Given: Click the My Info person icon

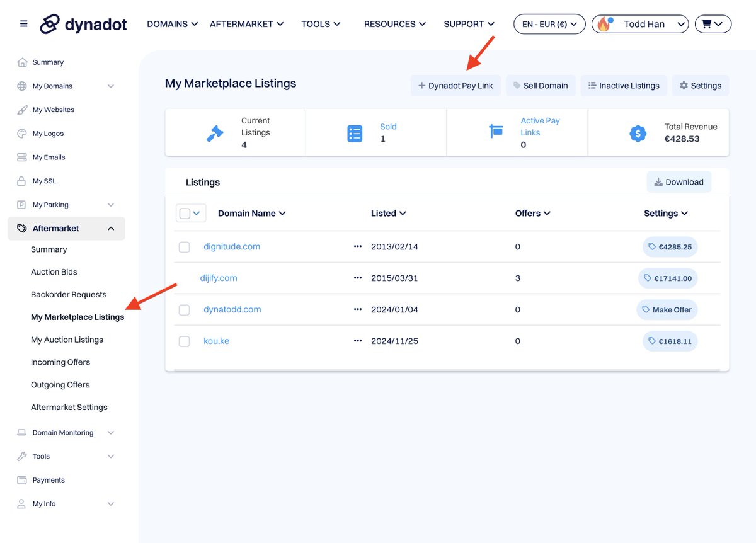Looking at the screenshot, I should tap(22, 504).
